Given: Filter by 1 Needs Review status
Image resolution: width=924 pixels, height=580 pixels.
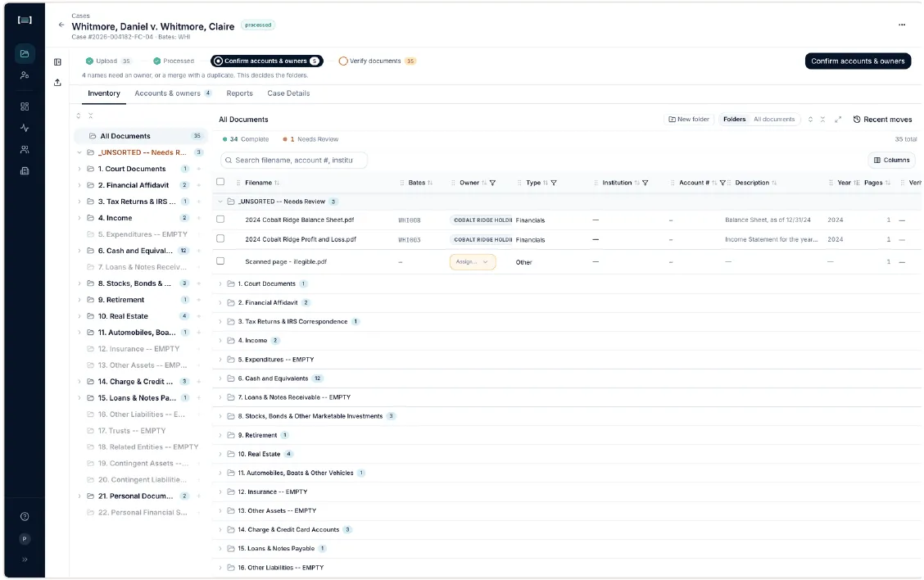Looking at the screenshot, I should coord(310,140).
